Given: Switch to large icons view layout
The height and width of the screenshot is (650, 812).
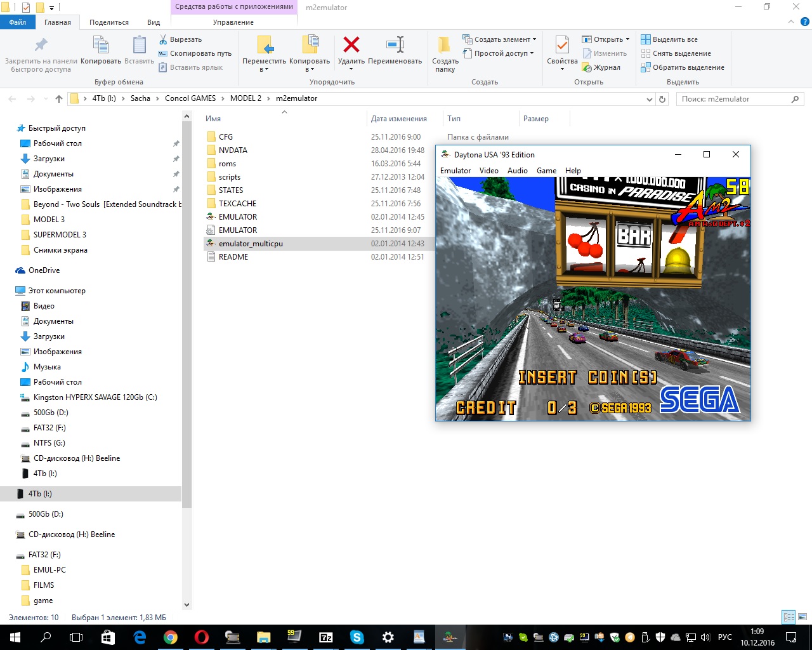Looking at the screenshot, I should pos(803,617).
